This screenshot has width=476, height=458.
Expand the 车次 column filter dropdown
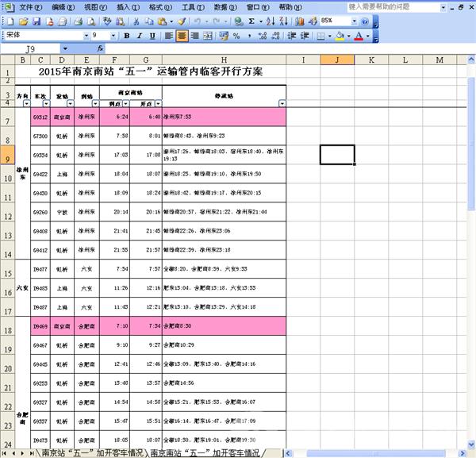(x=46, y=103)
